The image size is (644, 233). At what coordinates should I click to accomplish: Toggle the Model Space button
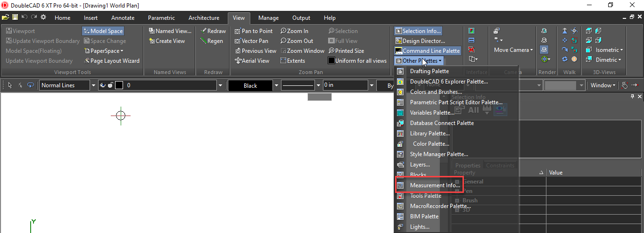(103, 31)
